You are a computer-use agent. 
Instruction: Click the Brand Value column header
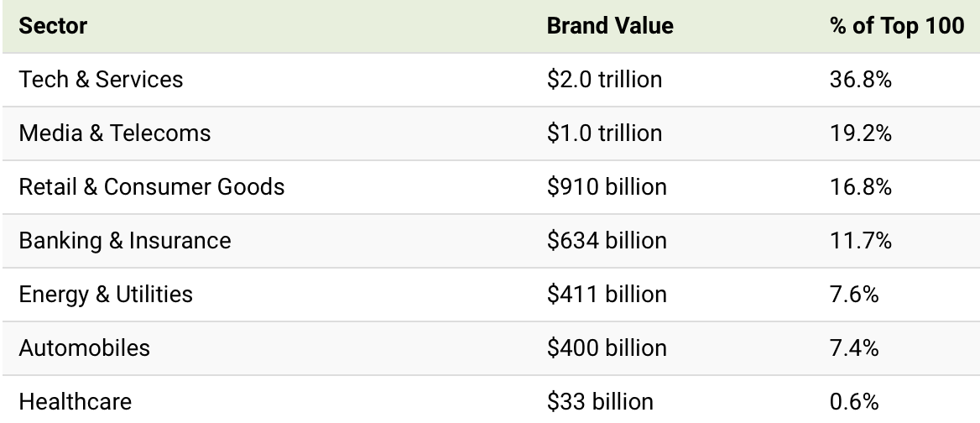pyautogui.click(x=610, y=26)
